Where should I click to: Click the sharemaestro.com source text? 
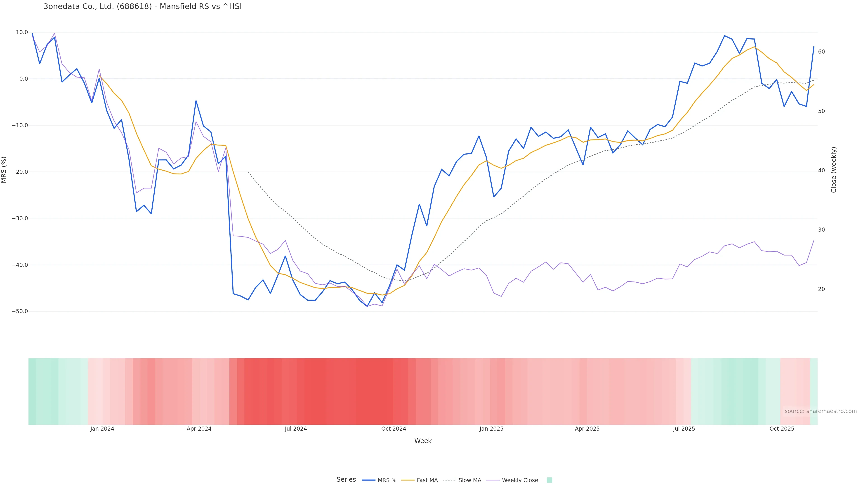(821, 411)
